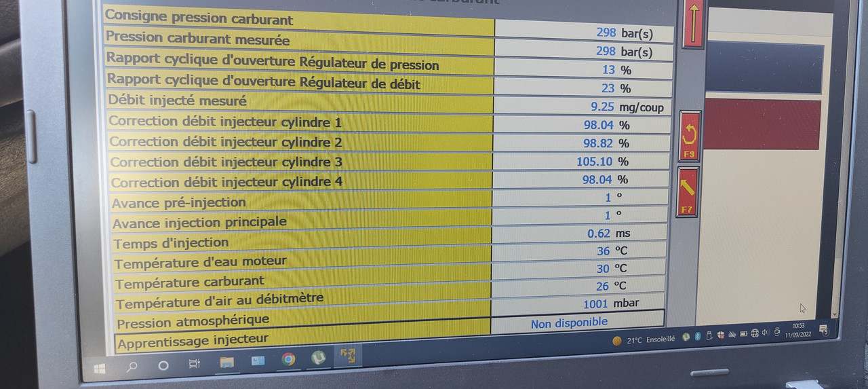
Task: Click the red up-arrow scroll button
Action: point(693,23)
